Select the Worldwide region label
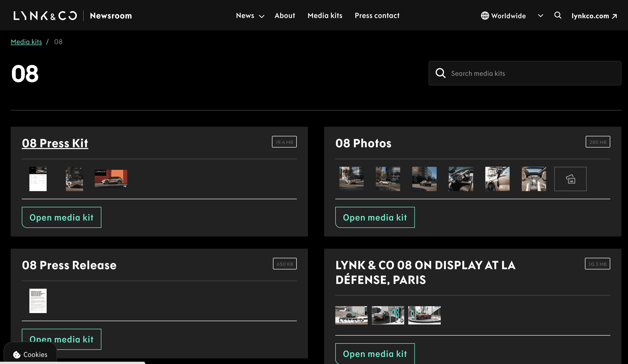Screen dimensions: 628x364 508,16
